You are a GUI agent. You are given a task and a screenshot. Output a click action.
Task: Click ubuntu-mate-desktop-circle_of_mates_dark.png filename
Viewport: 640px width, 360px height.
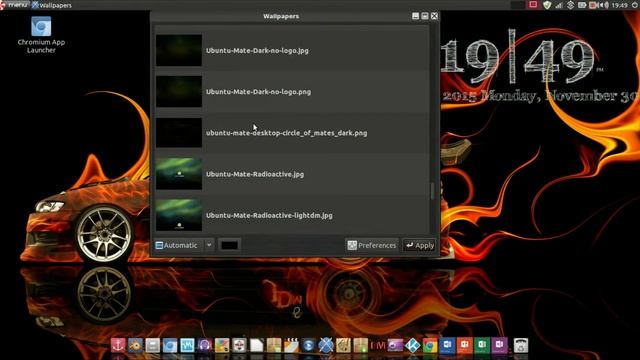tap(287, 133)
